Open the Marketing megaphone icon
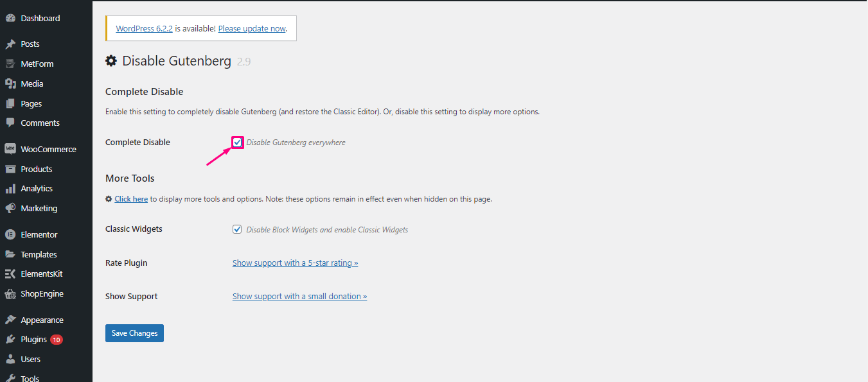 11,208
